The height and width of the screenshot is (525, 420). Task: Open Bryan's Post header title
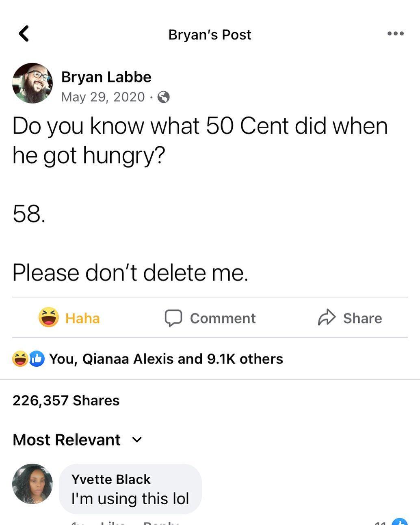coord(210,34)
